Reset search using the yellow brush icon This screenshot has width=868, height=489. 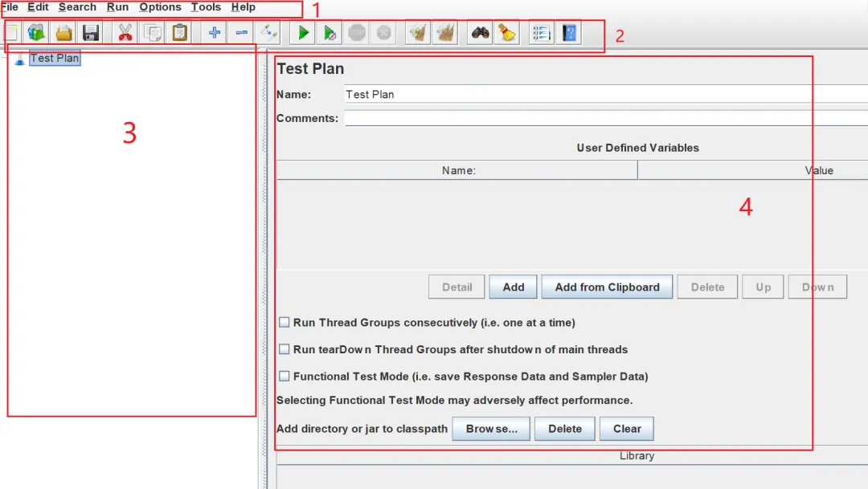507,33
